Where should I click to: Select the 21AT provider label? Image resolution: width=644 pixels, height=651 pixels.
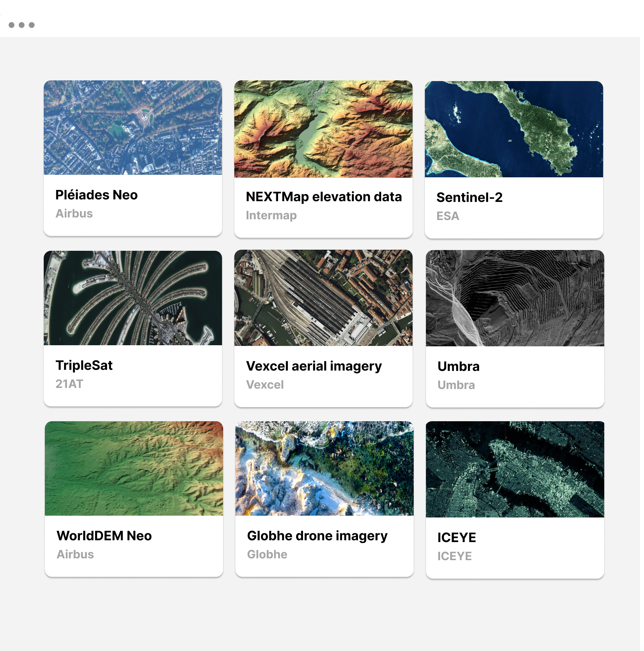pos(69,384)
